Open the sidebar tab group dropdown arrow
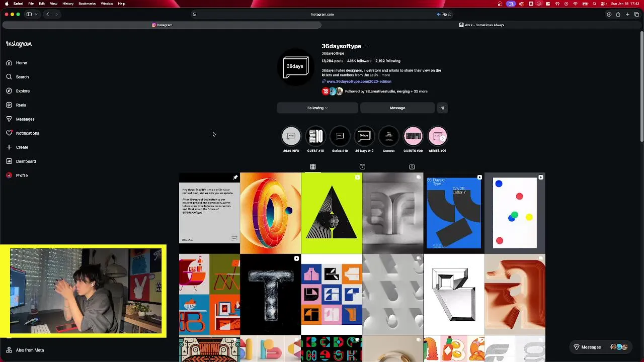Viewport: 644px width, 362px height. 36,14
